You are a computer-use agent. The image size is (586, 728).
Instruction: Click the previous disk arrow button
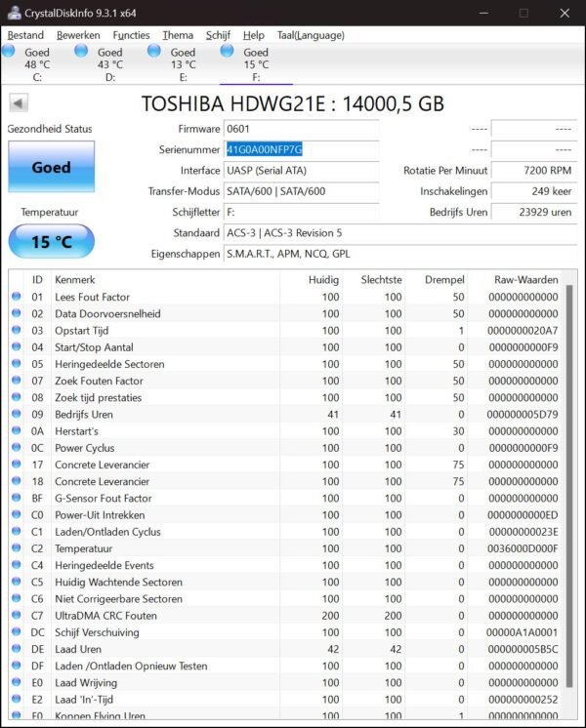[19, 102]
